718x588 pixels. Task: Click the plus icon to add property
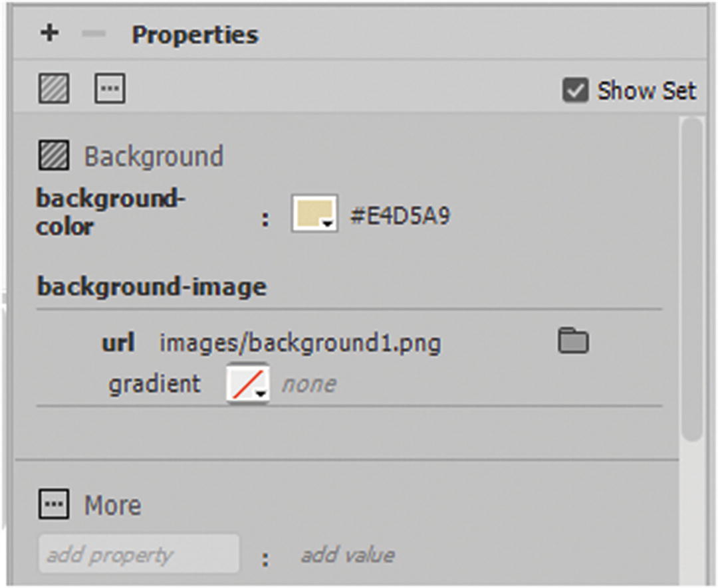(49, 33)
